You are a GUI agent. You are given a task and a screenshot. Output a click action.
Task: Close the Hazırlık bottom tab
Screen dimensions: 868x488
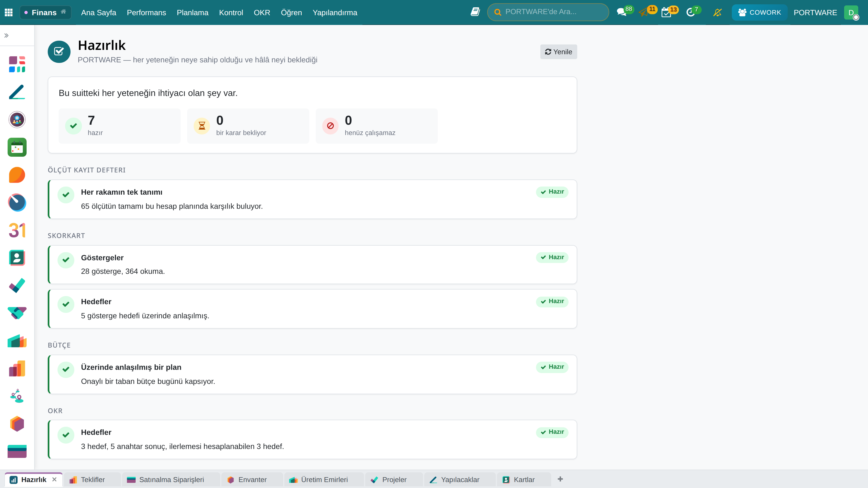pos(54,479)
